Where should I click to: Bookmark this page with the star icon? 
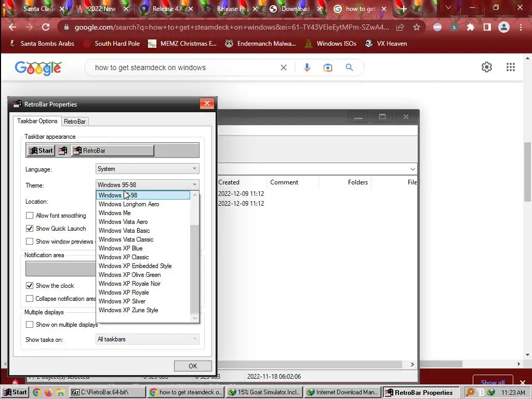417,28
